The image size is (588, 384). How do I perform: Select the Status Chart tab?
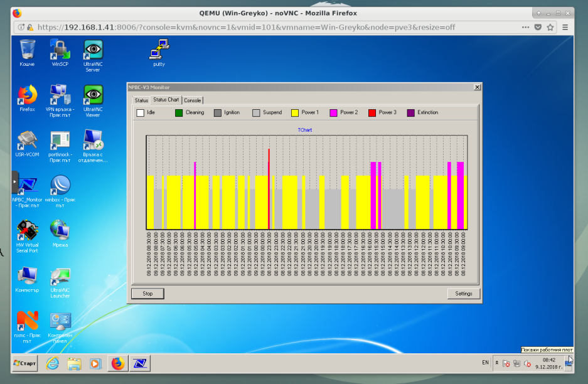(166, 100)
